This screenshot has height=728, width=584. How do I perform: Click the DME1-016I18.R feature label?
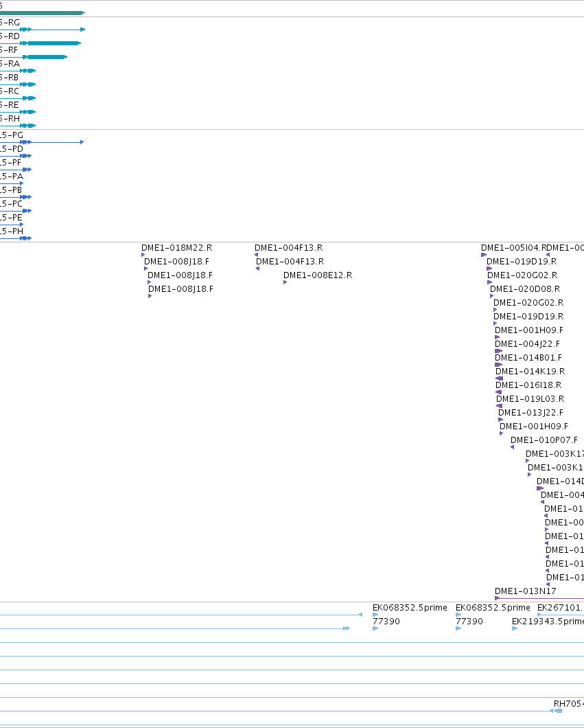[x=528, y=385]
